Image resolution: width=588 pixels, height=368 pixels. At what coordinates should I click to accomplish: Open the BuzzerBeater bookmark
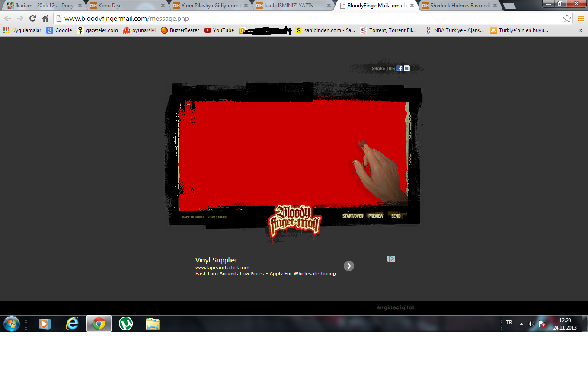coord(180,30)
